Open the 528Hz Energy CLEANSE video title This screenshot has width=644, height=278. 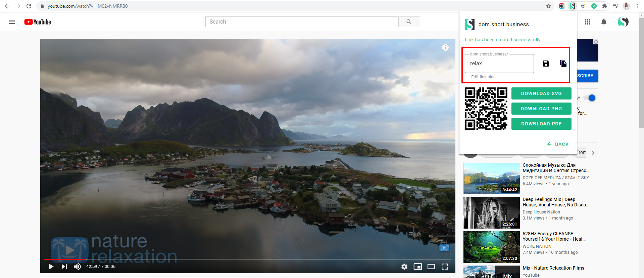[x=554, y=236]
